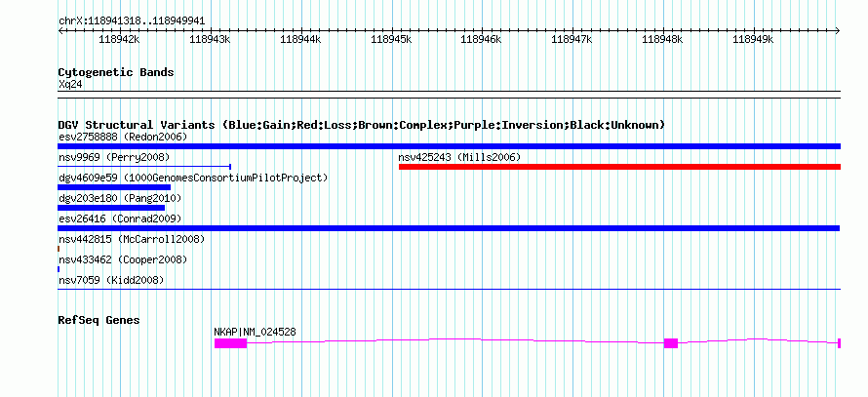Image resolution: width=868 pixels, height=397 pixels.
Task: Click the esv2758888 (Redon2006) blue gain bar
Action: (449, 146)
